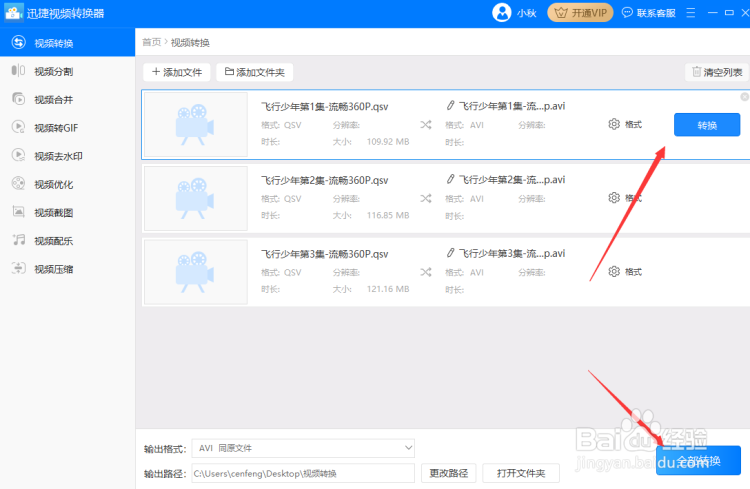Click the 视频转换 breadcrumb text
This screenshot has width=750, height=489.
click(x=190, y=43)
